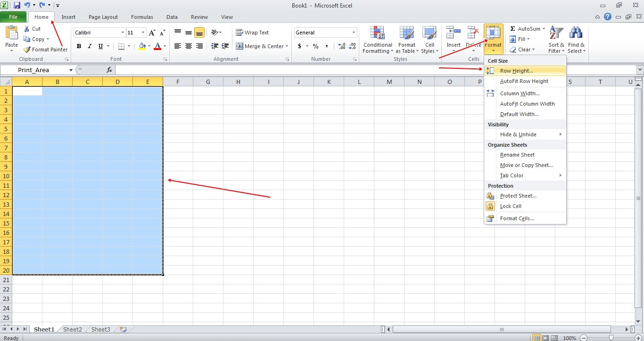Switch to Formulas tab
This screenshot has height=341, width=644.
pyautogui.click(x=142, y=17)
